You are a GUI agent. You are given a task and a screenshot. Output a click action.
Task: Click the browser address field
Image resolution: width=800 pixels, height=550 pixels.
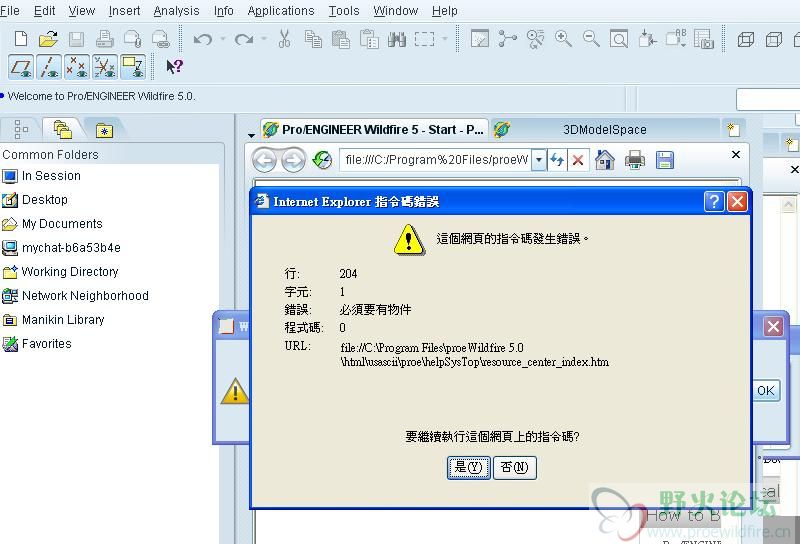point(436,160)
